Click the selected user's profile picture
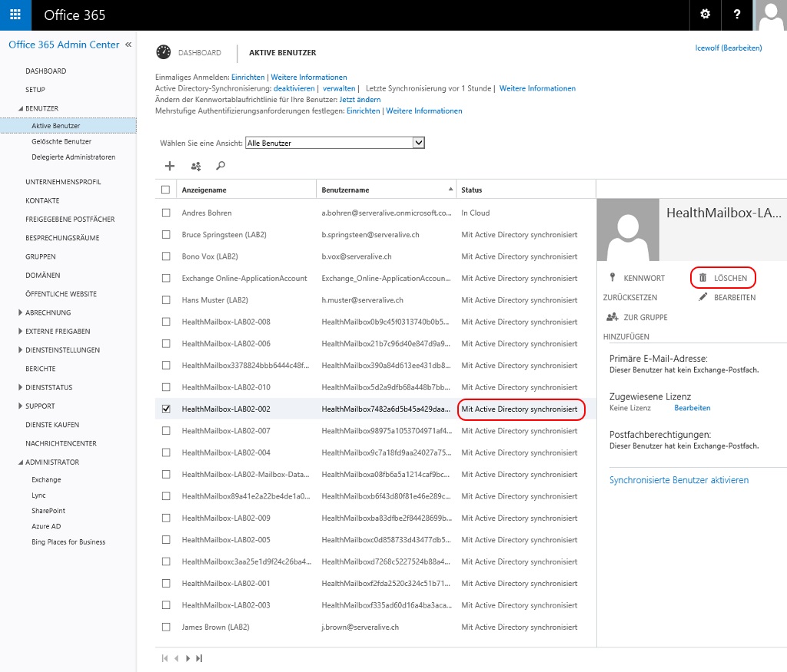787x672 pixels. (x=628, y=230)
